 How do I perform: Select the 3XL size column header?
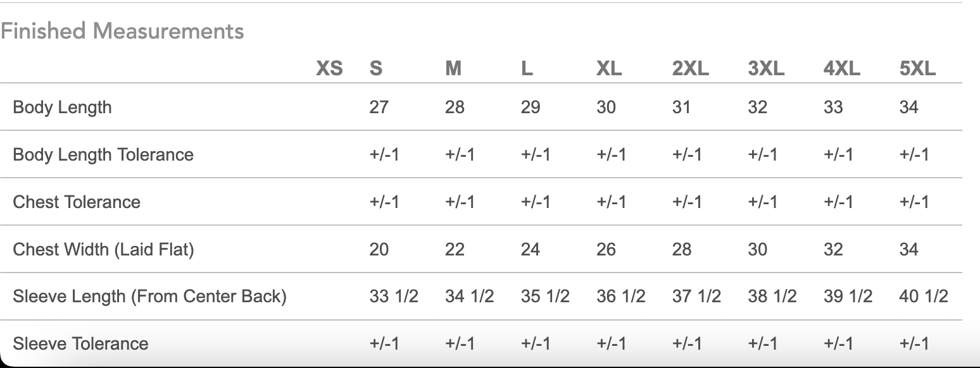pyautogui.click(x=766, y=68)
